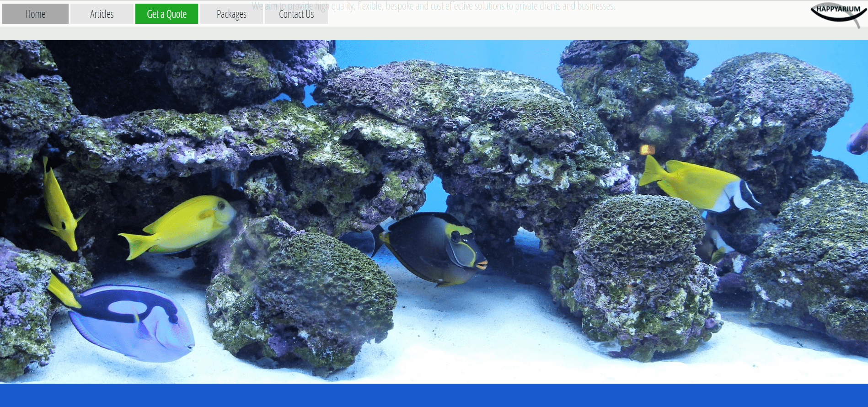
Task: Go to the Articles page
Action: tap(102, 14)
